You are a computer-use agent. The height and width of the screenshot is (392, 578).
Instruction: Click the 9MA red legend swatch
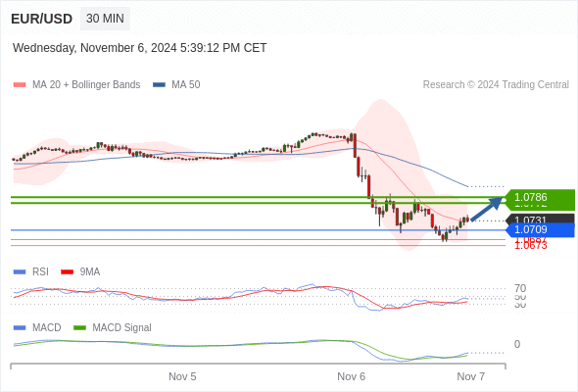click(67, 272)
